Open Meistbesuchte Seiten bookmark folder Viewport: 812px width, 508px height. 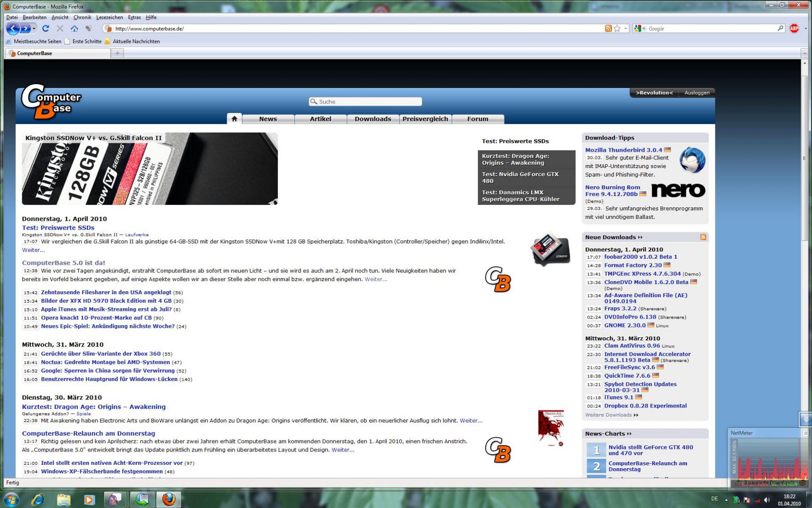33,41
